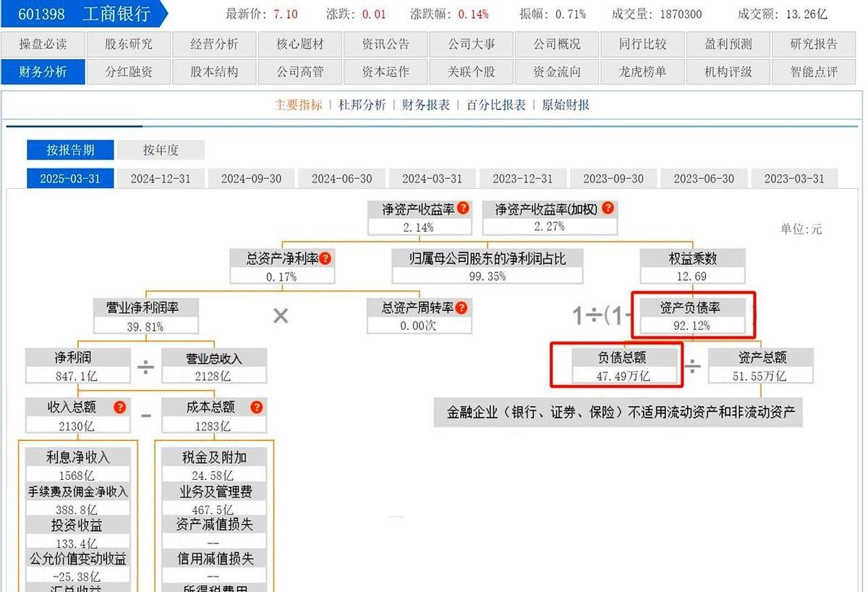Select the 财务分析 tab

[43, 72]
